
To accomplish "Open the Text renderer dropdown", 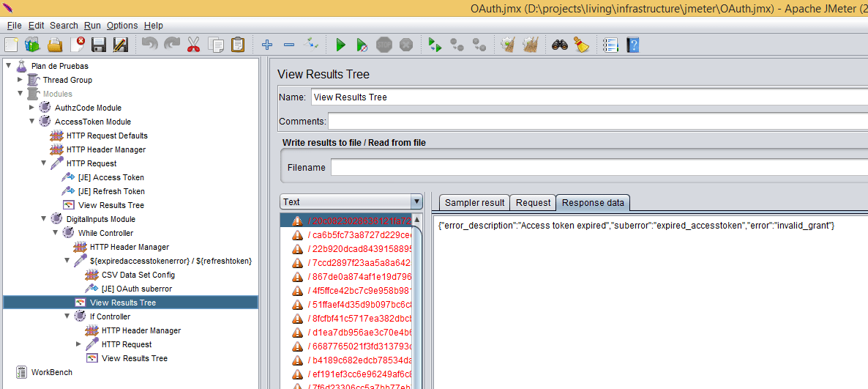I will tap(416, 202).
